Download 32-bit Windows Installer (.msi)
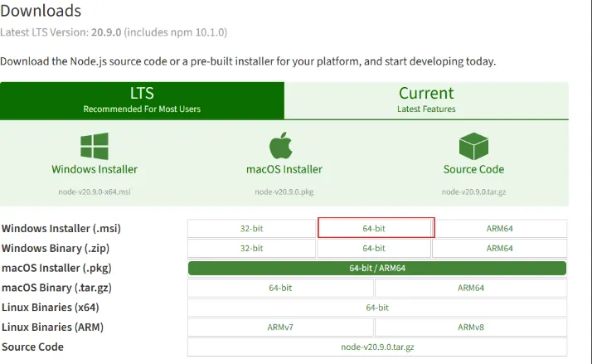The width and height of the screenshot is (592, 364). [251, 228]
